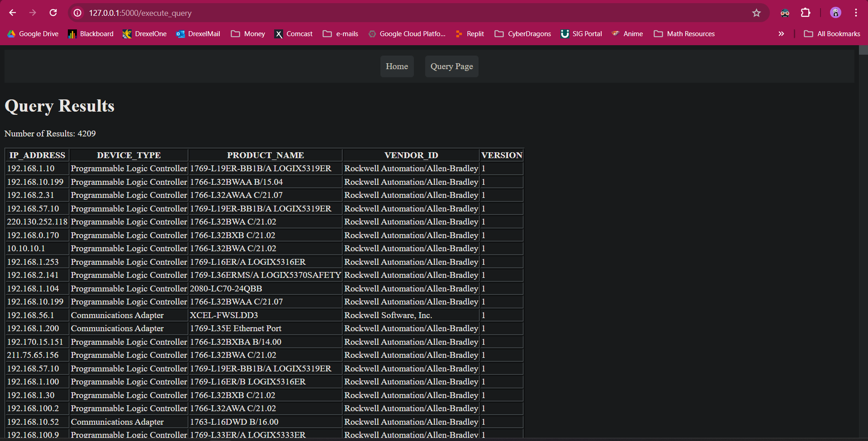The width and height of the screenshot is (868, 441).
Task: Click the PRODUCT_NAME column header
Action: pyautogui.click(x=266, y=155)
